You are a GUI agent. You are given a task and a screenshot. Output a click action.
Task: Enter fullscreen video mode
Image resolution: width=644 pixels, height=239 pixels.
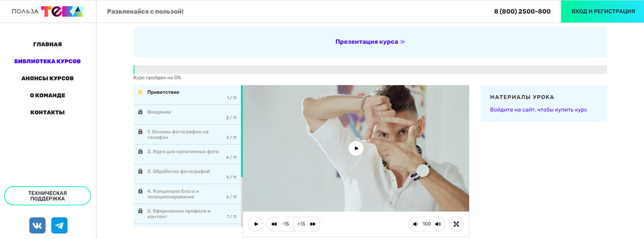[456, 224]
